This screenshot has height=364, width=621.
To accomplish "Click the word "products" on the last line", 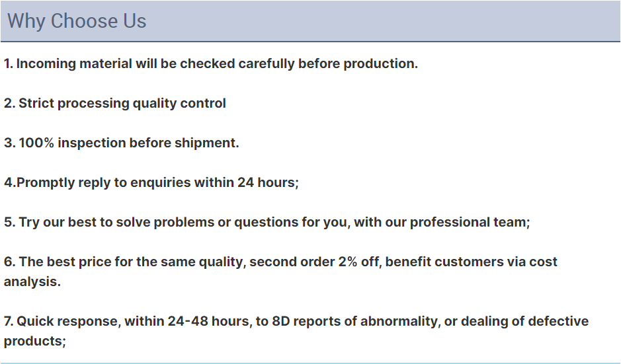I will point(32,342).
